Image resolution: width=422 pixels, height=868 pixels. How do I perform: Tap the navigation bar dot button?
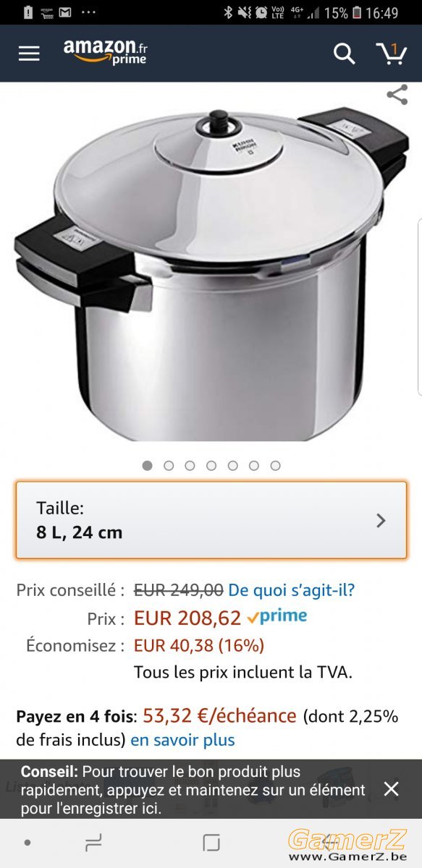[x=28, y=843]
